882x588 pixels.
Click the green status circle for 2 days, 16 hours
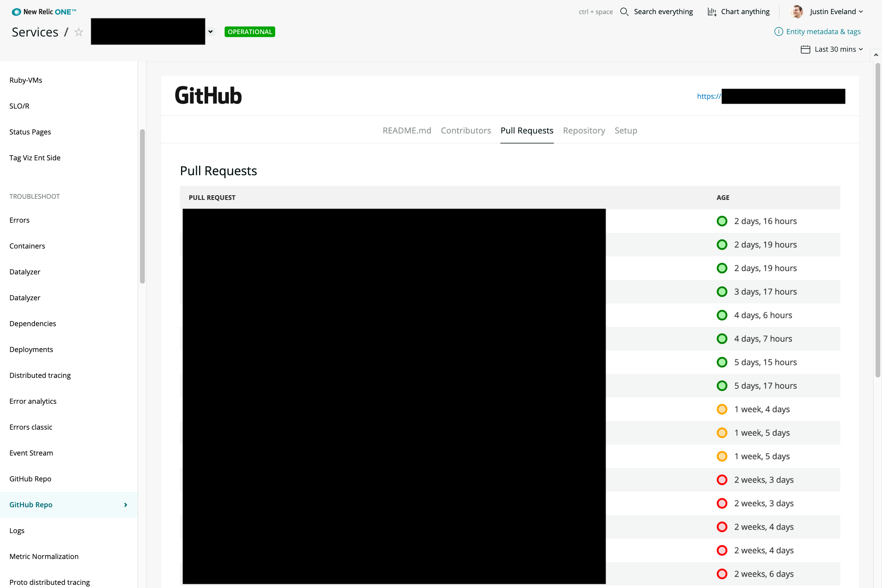[x=722, y=221]
